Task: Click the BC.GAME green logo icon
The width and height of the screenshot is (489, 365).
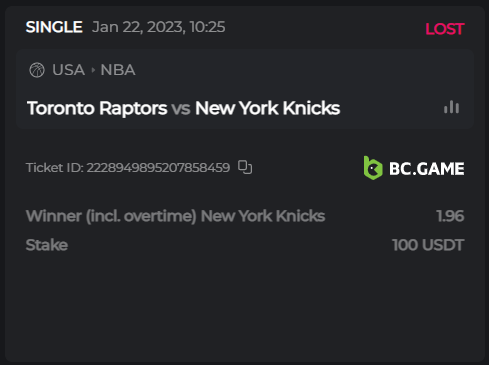Action: click(x=373, y=168)
